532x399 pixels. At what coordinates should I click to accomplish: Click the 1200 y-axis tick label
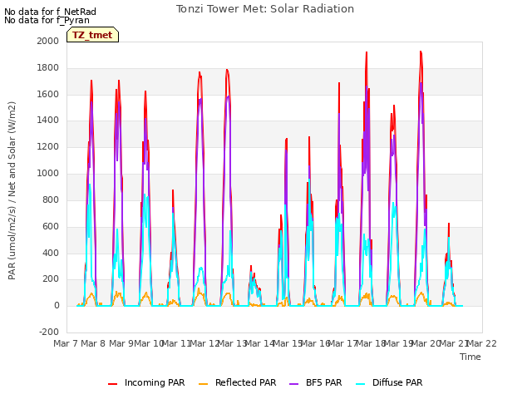(x=48, y=147)
